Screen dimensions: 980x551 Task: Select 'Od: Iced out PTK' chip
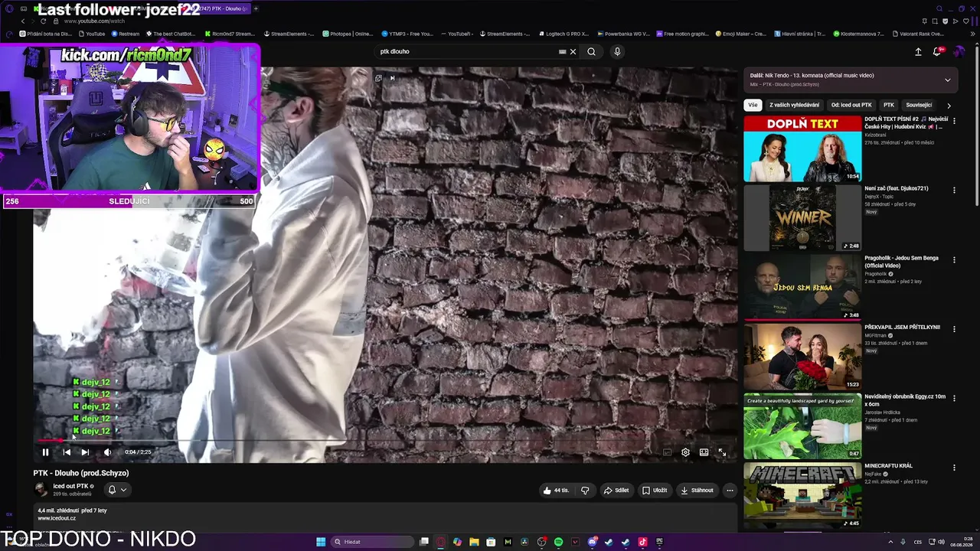(851, 105)
